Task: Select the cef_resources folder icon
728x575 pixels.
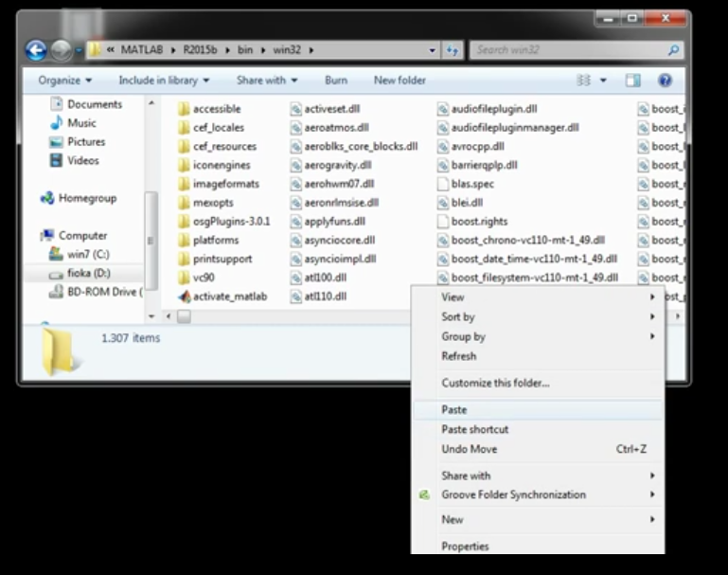Action: pyautogui.click(x=184, y=146)
